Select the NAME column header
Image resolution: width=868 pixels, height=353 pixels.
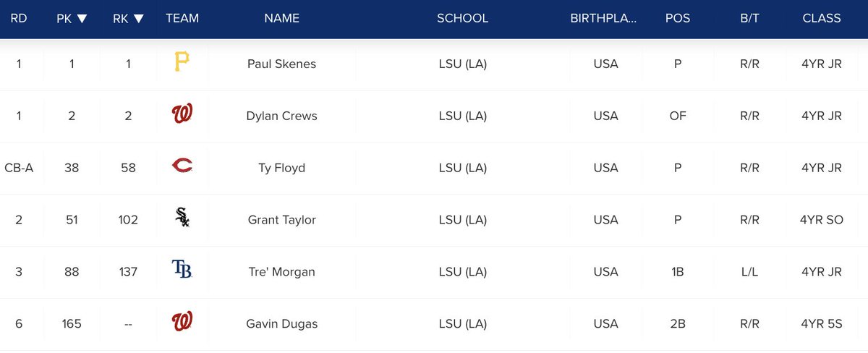(x=282, y=18)
